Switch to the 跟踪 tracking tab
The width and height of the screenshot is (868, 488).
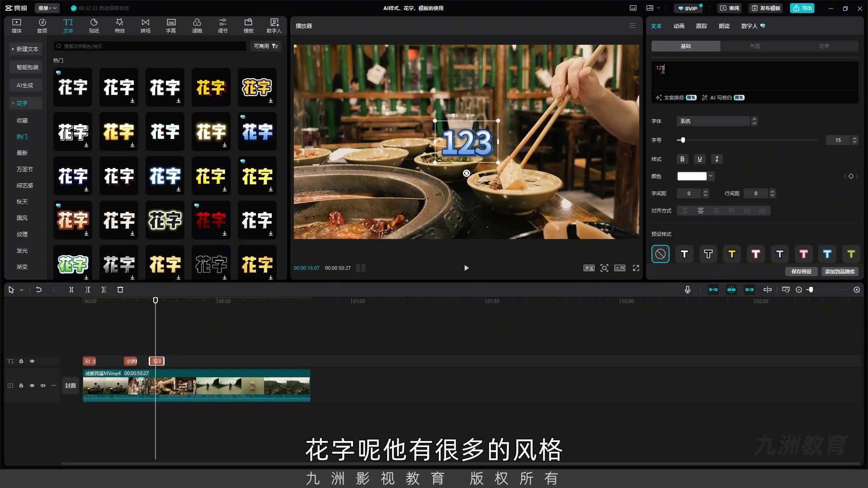702,26
